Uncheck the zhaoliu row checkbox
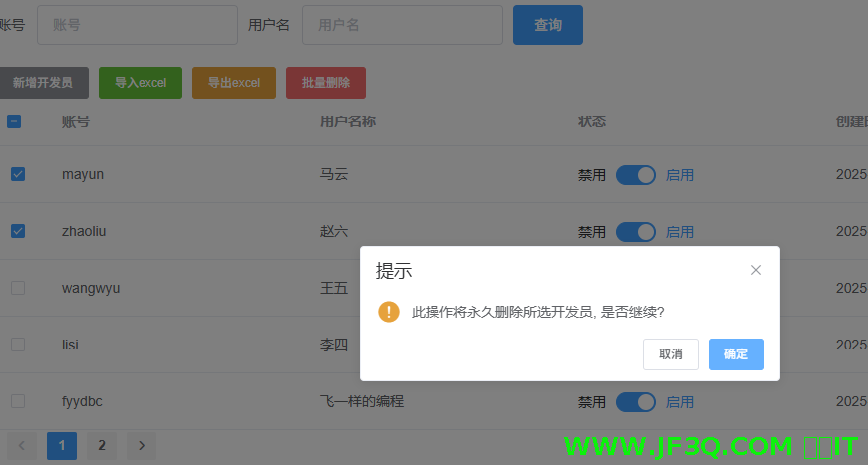 [18, 231]
